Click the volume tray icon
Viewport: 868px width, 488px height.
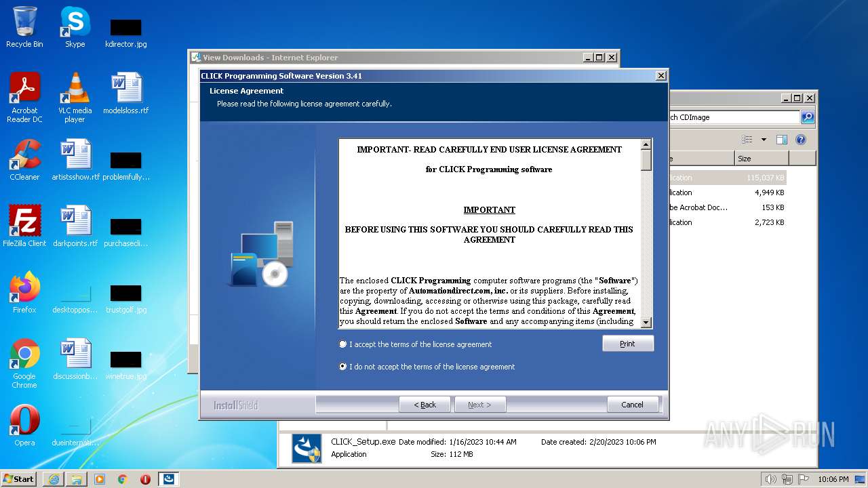point(771,479)
